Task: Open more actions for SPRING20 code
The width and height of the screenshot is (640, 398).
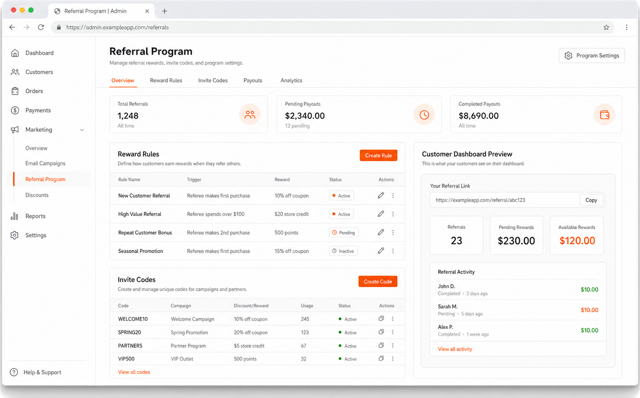Action: 393,332
